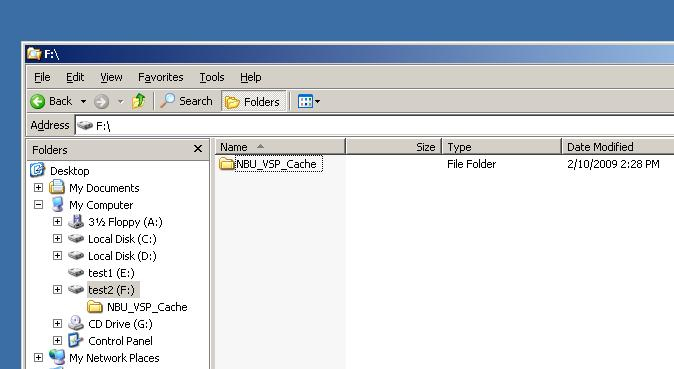Click the folder icon in title bar
This screenshot has width=674, height=369.
click(34, 54)
